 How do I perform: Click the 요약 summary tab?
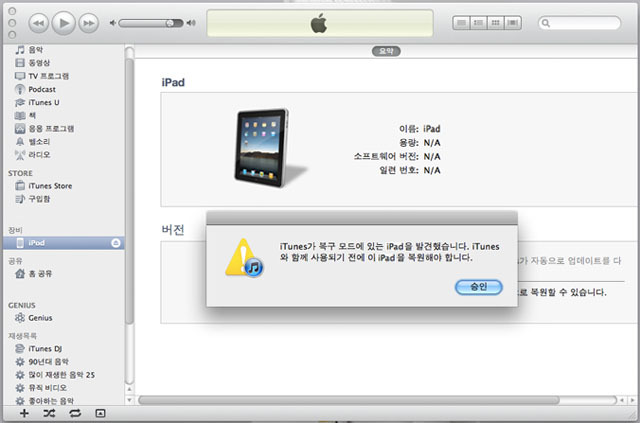pos(386,51)
